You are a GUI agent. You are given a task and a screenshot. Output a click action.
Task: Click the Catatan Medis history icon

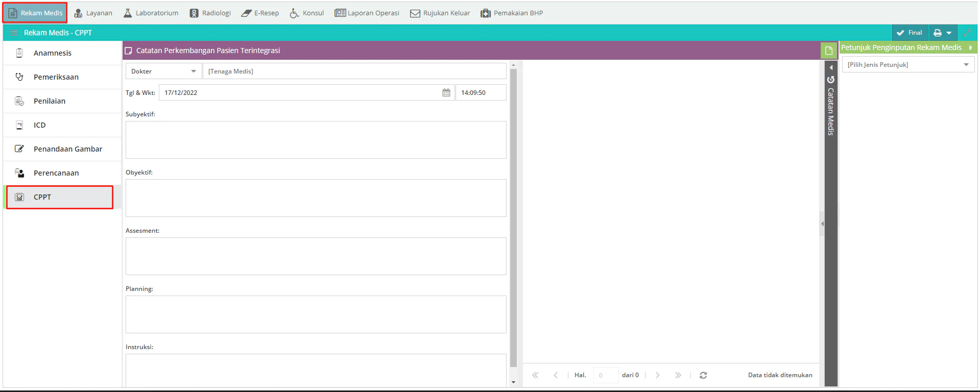[831, 80]
